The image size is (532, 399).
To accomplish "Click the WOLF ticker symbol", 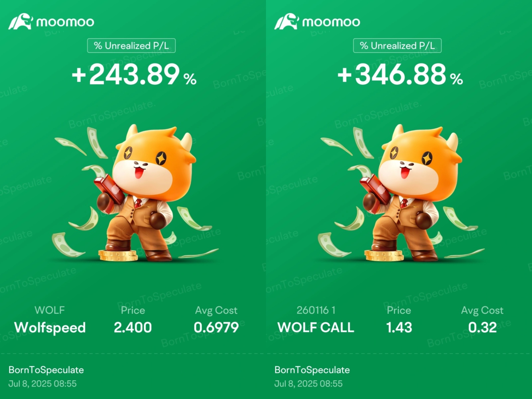I will point(50,310).
